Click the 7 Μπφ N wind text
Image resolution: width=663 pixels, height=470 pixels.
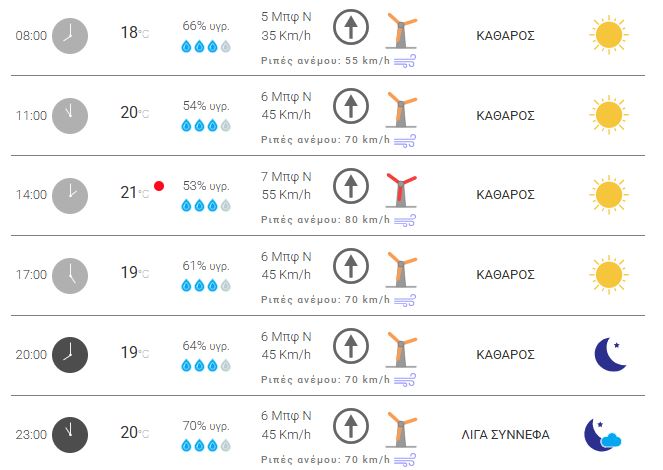coord(286,176)
